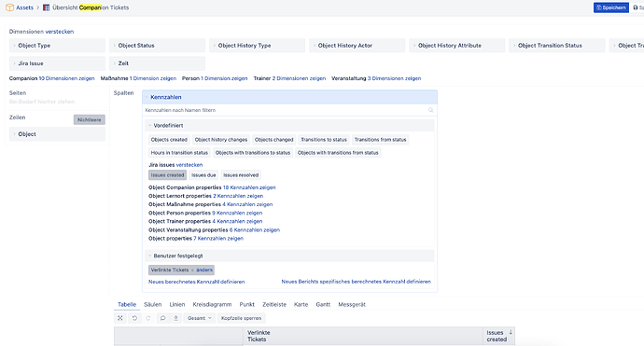This screenshot has width=644, height=346.
Task: Expand the Object Status dimension
Action: point(158,46)
